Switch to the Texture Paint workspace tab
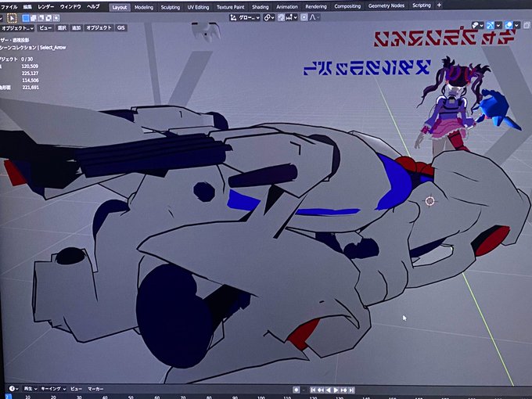Image resolution: width=532 pixels, height=399 pixels. click(x=230, y=7)
